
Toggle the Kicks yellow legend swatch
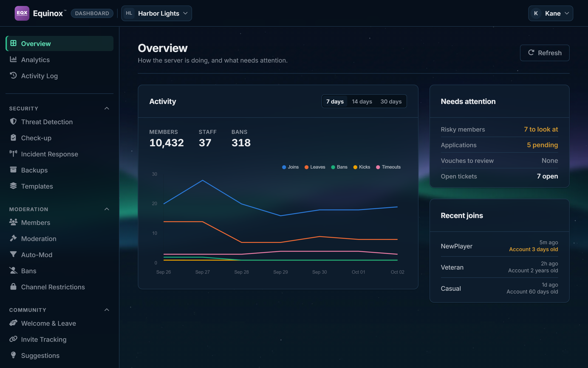pyautogui.click(x=355, y=167)
